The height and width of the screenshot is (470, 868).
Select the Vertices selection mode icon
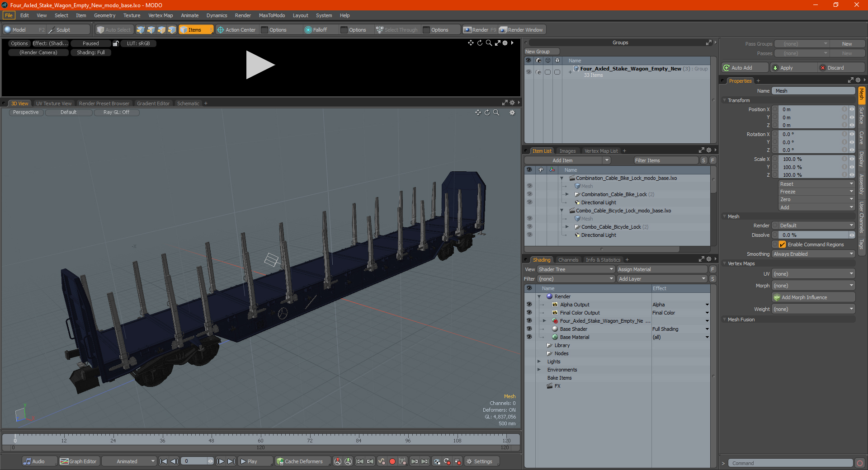click(x=141, y=30)
